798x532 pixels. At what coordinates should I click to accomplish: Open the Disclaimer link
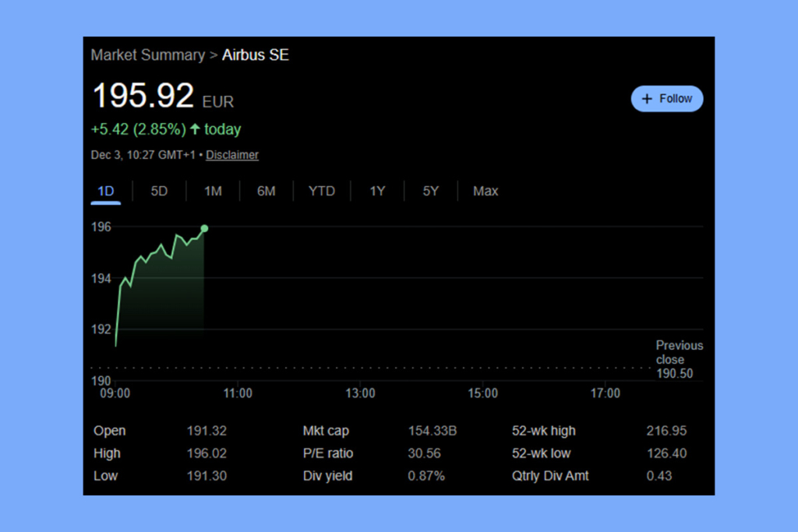tap(232, 155)
